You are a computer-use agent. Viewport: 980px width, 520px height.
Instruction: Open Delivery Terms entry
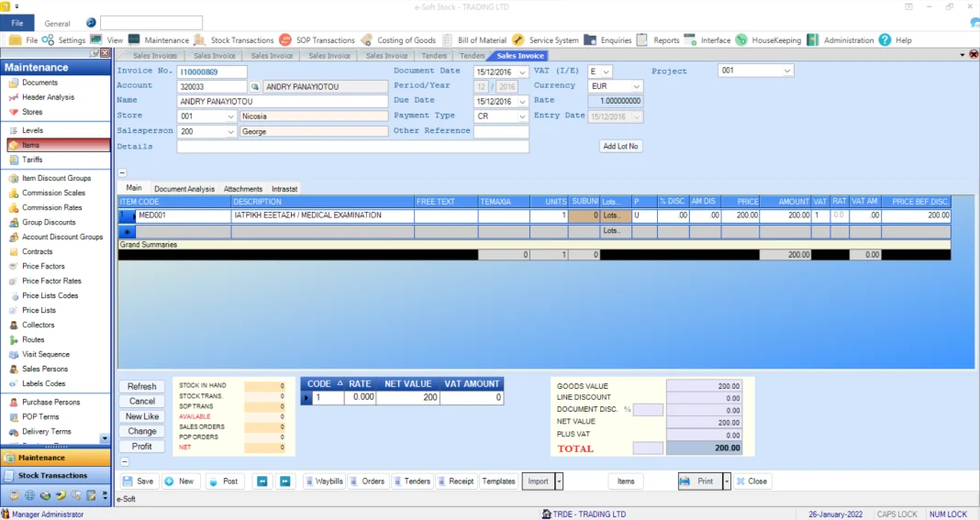(46, 432)
